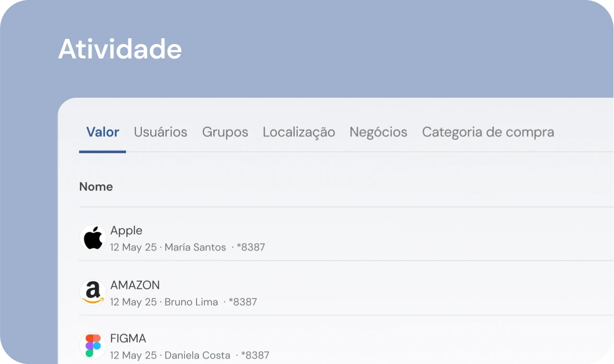Click the *8387 card number beside Apple
Image resolution: width=614 pixels, height=364 pixels.
coord(251,247)
